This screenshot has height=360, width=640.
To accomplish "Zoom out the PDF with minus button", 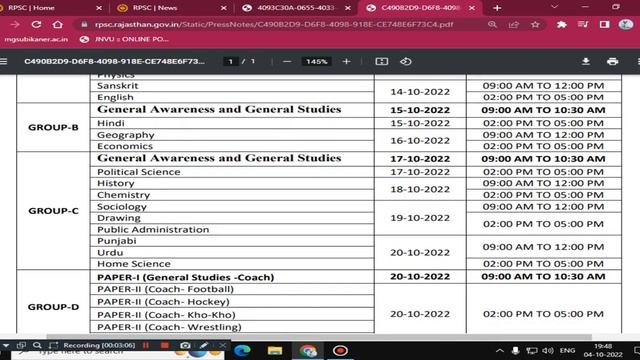I will [287, 61].
